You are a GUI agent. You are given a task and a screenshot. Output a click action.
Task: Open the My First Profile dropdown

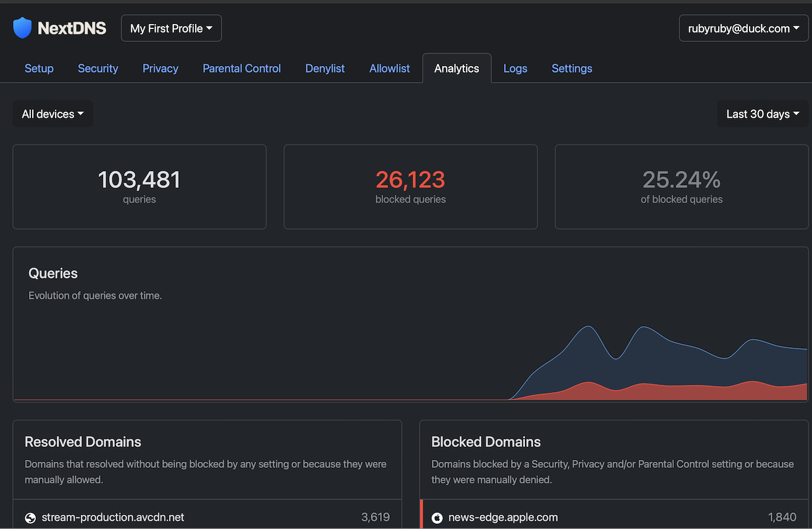(172, 28)
